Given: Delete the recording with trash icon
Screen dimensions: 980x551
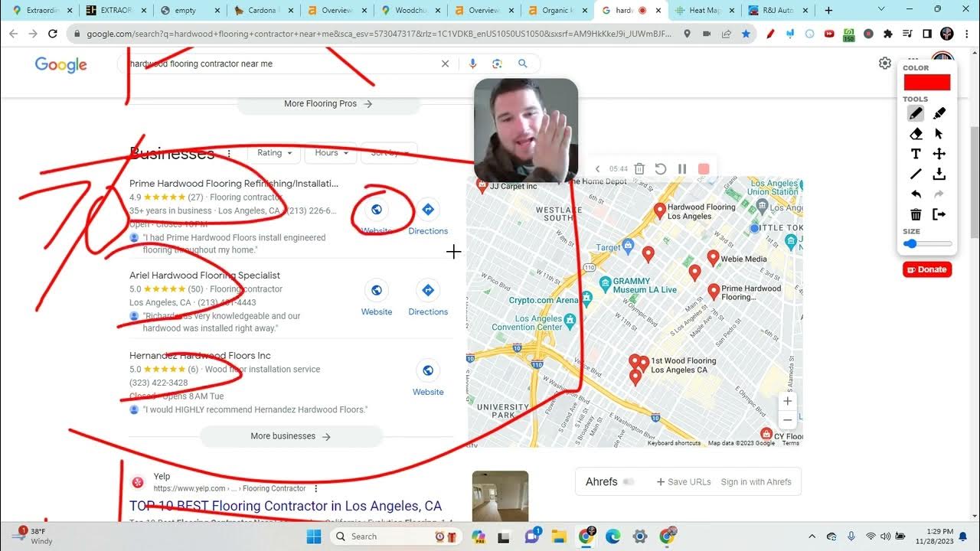Looking at the screenshot, I should [x=639, y=169].
